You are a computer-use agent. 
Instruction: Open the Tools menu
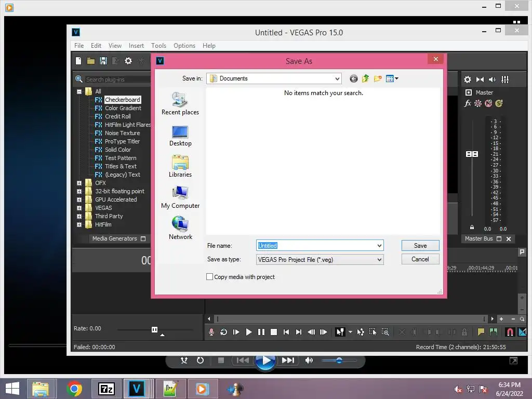[159, 46]
